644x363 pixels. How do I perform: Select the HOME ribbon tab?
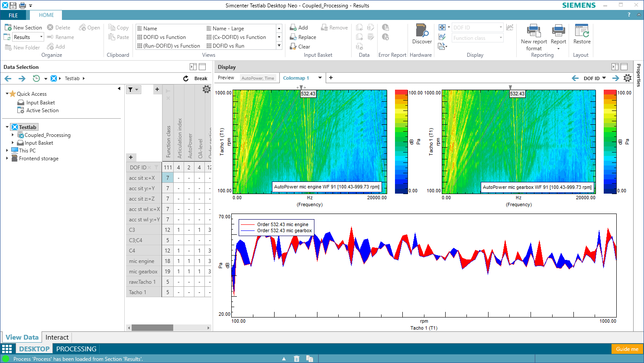click(x=46, y=15)
